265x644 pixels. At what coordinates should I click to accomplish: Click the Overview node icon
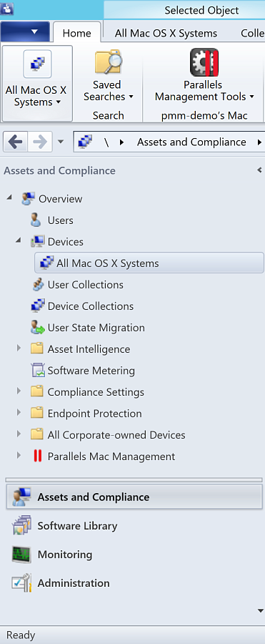click(28, 199)
